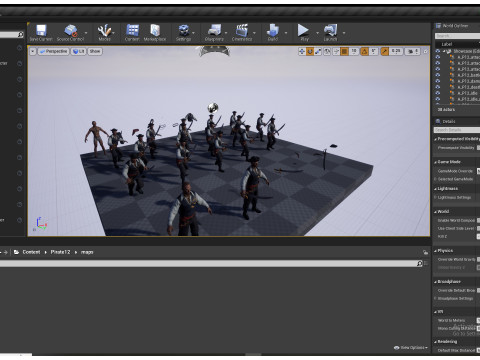Open the Lit view mode menu
Viewport: 480px width, 360px height.
79,51
